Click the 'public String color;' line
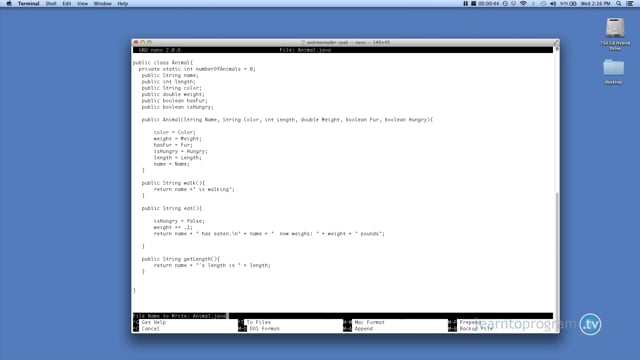The width and height of the screenshot is (640, 360). point(172,88)
